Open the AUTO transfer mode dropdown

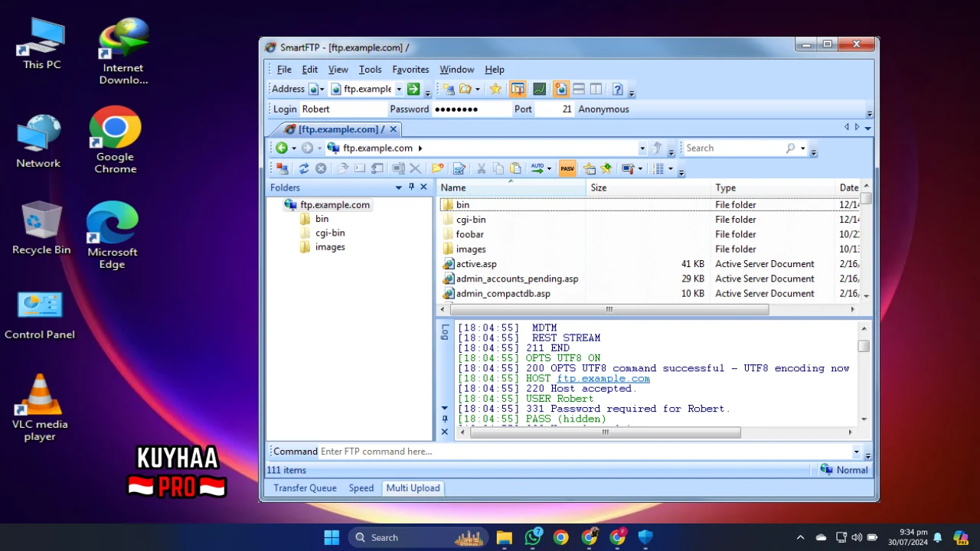tap(549, 168)
